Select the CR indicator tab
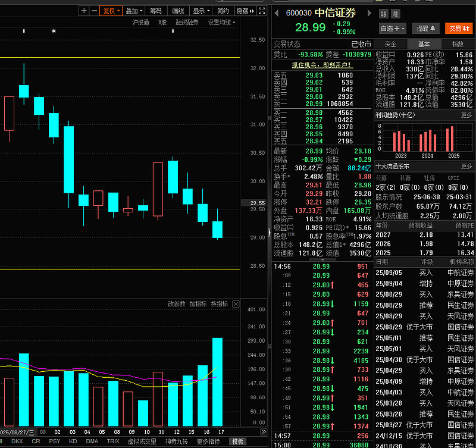 coord(36,441)
